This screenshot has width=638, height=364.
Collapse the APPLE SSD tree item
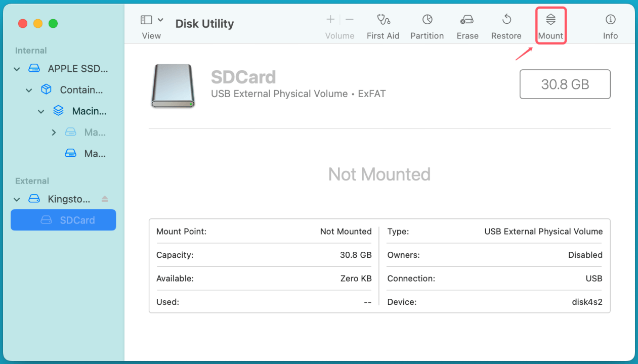click(x=17, y=69)
